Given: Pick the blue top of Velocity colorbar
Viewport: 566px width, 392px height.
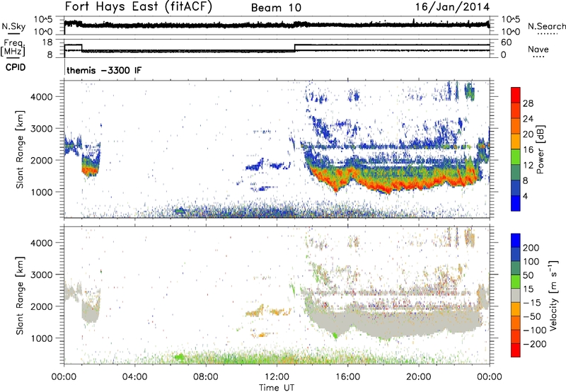Looking at the screenshot, I should pos(516,241).
